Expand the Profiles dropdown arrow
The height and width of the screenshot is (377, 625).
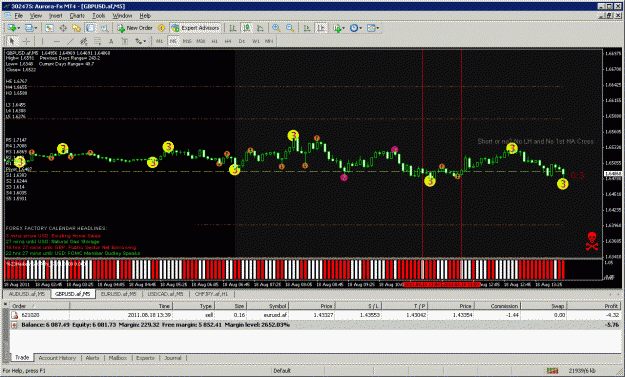click(x=36, y=28)
